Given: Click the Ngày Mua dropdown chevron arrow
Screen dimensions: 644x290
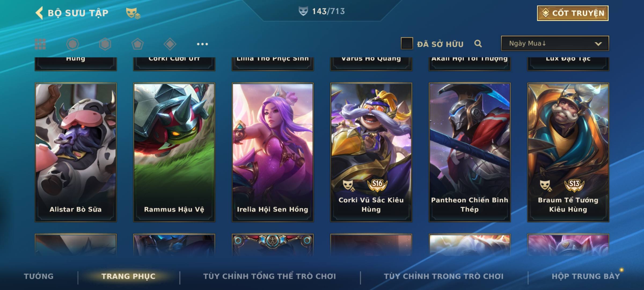Looking at the screenshot, I should pos(598,44).
